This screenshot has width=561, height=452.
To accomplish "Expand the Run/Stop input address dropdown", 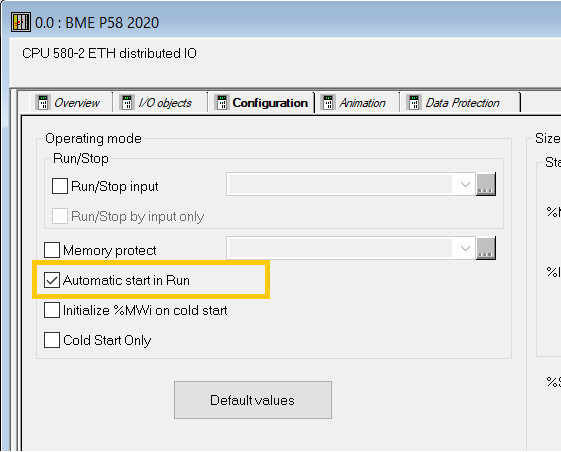I will (465, 184).
